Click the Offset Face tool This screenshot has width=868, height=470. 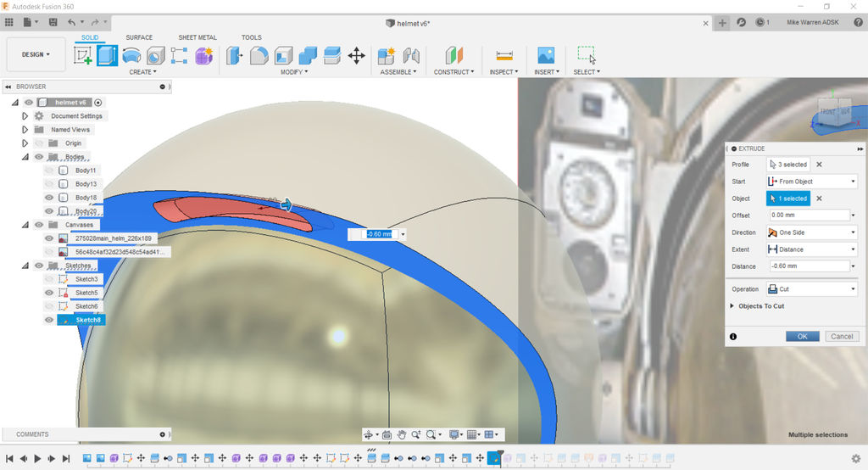click(x=332, y=55)
